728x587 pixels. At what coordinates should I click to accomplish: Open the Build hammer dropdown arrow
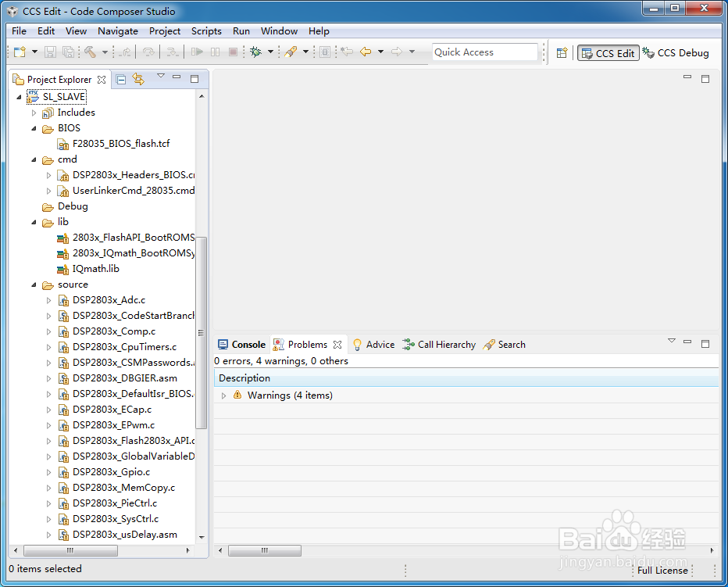[x=105, y=52]
